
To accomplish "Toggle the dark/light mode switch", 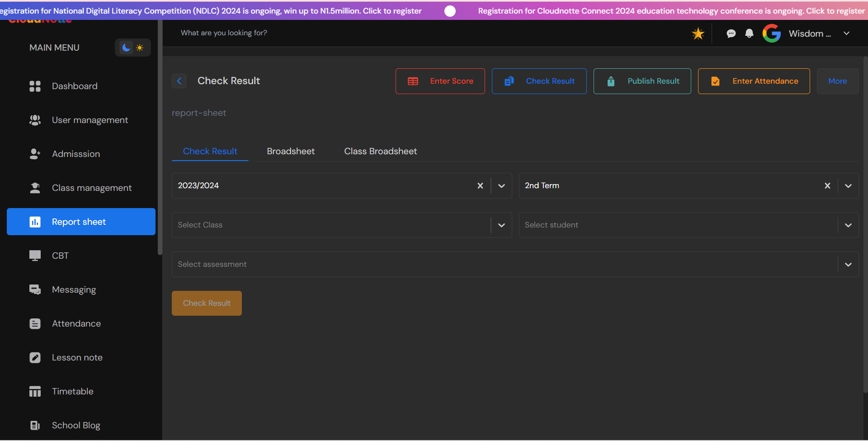I will coord(132,47).
